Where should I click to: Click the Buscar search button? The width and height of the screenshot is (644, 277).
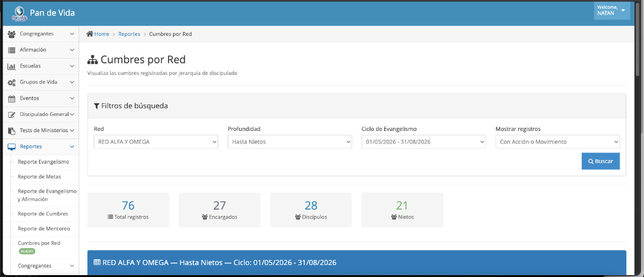pyautogui.click(x=601, y=161)
